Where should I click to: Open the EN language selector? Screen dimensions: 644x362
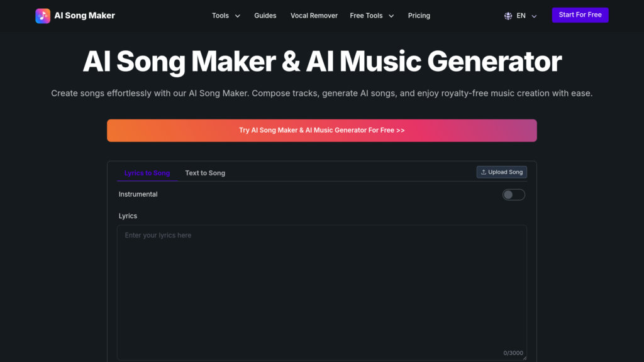(520, 15)
